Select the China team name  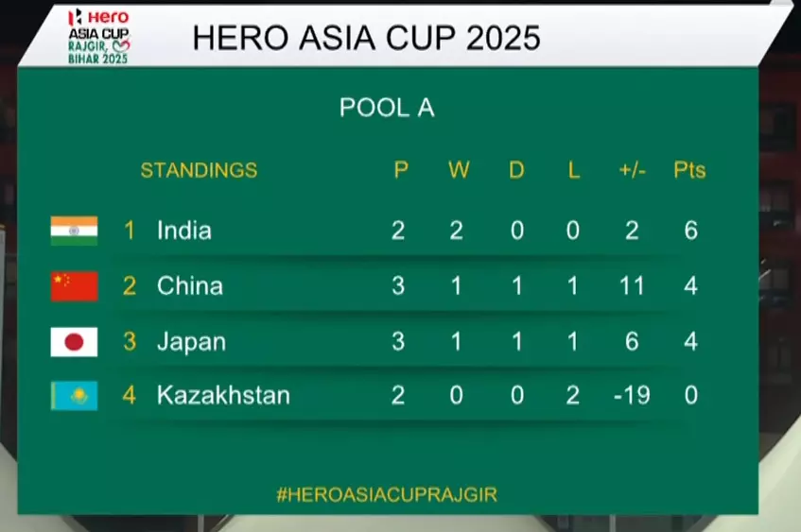(189, 285)
